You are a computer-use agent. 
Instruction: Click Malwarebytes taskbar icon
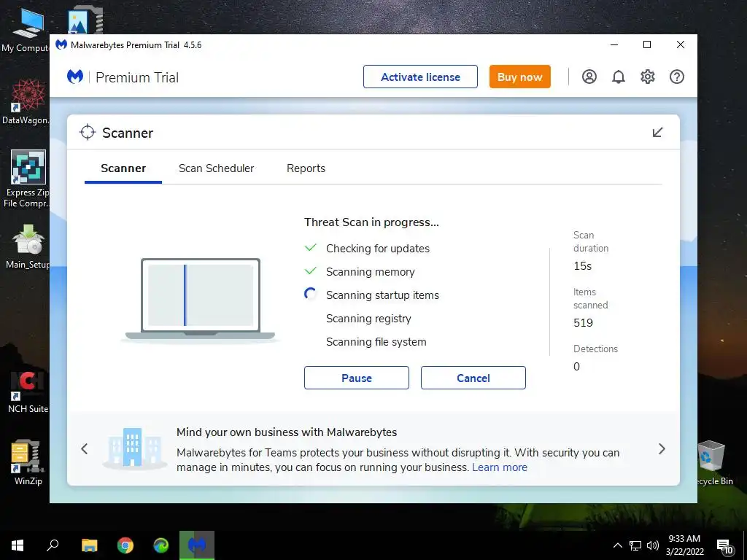197,545
